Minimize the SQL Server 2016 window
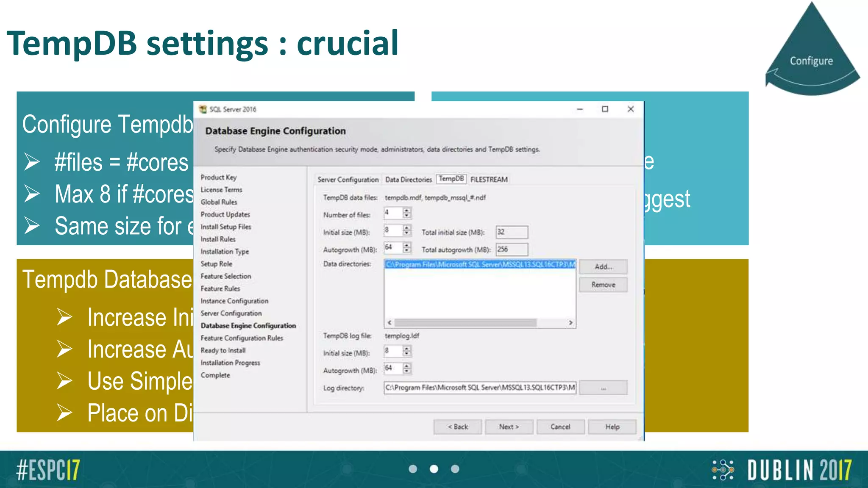 (x=580, y=109)
